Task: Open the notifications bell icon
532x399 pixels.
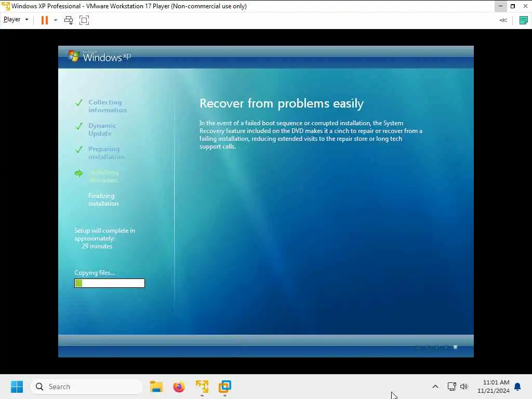Action: click(518, 387)
